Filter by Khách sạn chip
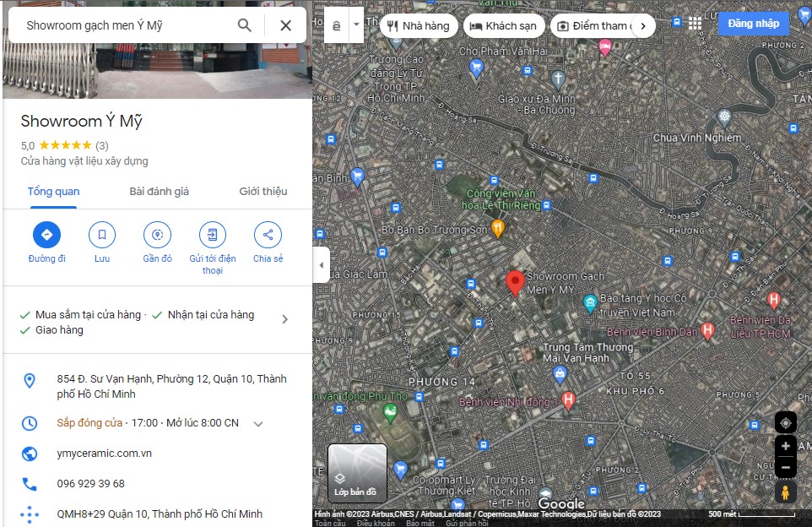The image size is (812, 527). click(x=504, y=26)
